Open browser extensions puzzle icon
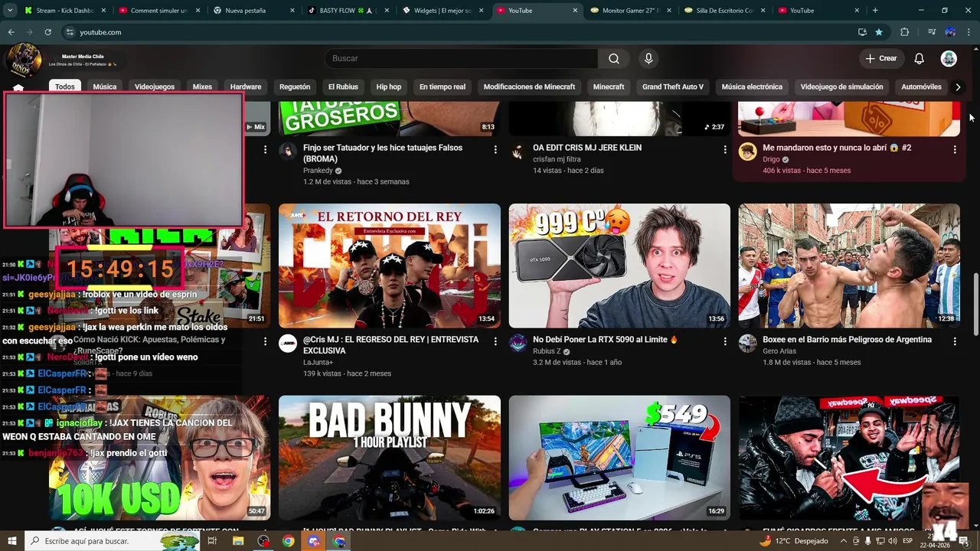This screenshot has width=980, height=551. [x=904, y=32]
